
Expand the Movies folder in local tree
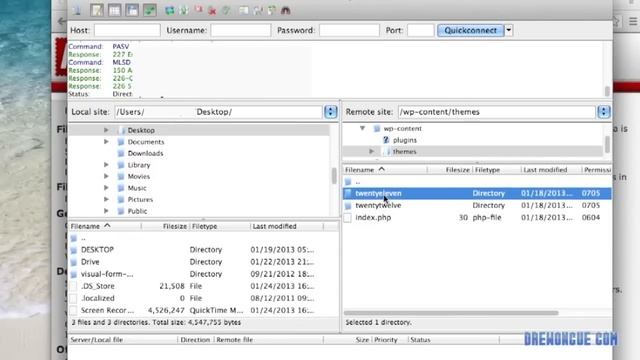tap(106, 176)
